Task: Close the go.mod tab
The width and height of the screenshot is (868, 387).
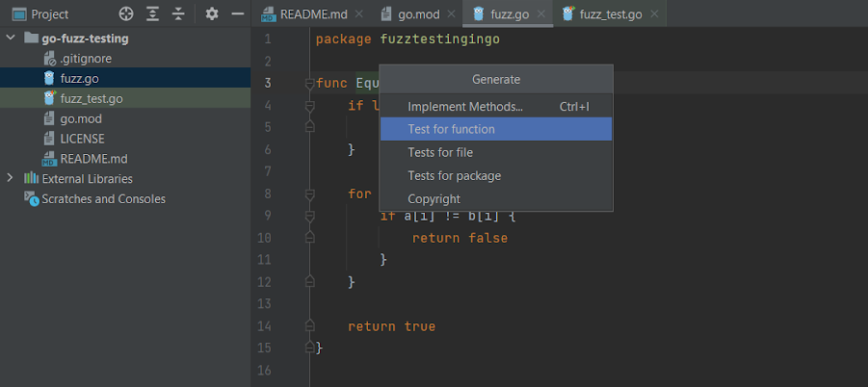Action: [451, 13]
